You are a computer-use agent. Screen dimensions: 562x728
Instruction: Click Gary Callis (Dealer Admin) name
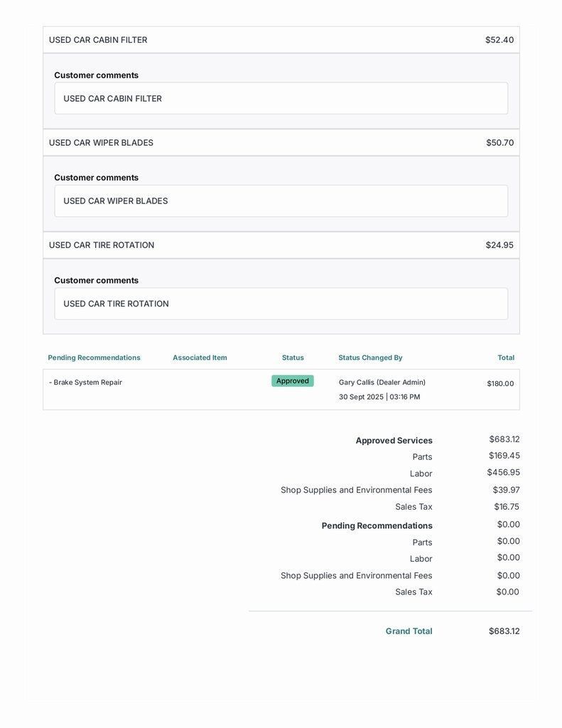coord(382,382)
